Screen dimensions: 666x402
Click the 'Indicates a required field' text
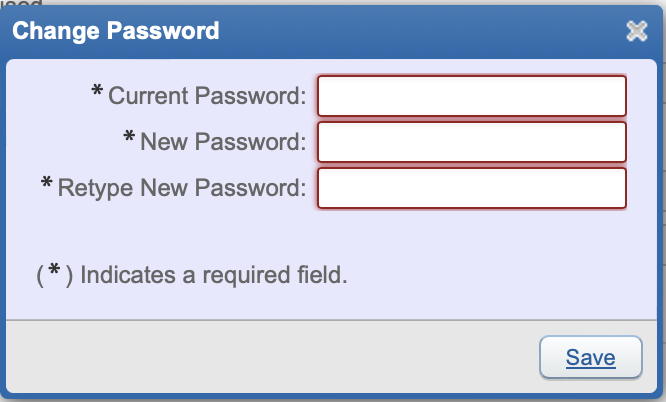pos(213,274)
